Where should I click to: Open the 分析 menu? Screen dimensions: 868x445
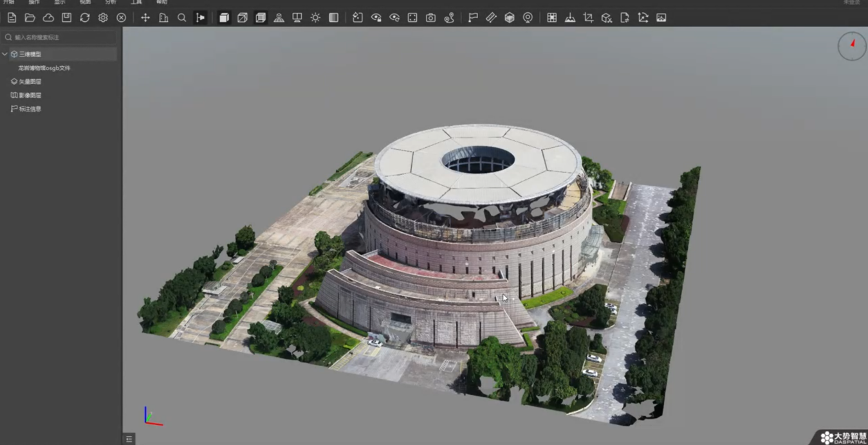point(111,3)
